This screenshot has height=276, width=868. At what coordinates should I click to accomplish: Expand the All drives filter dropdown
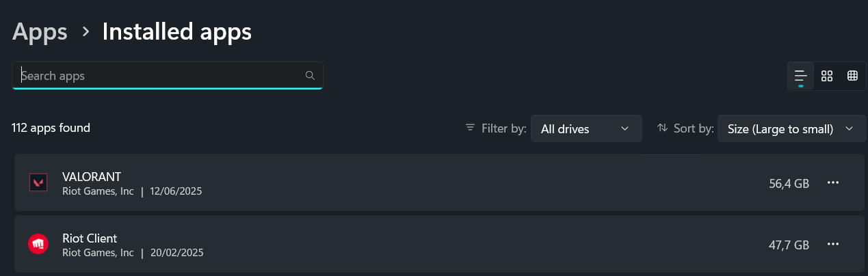click(x=586, y=128)
